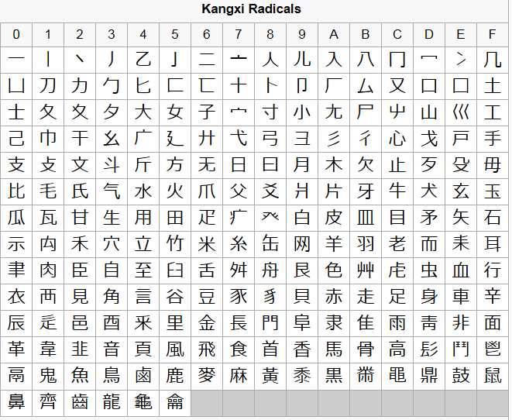Viewport: 512px width, 420px height.
Task: Click the radical 鳥 cell
Action: (112, 377)
